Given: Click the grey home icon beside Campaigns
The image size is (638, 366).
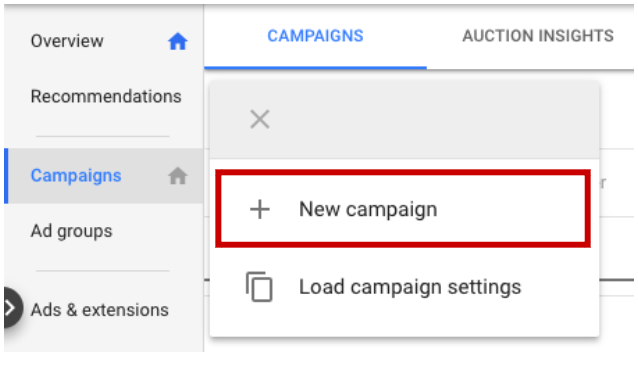Looking at the screenshot, I should (177, 176).
